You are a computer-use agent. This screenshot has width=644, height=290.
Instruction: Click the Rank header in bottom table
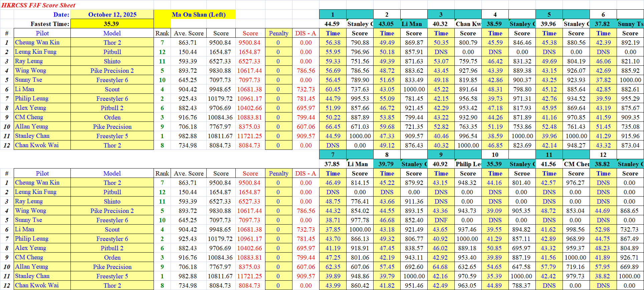click(x=162, y=173)
